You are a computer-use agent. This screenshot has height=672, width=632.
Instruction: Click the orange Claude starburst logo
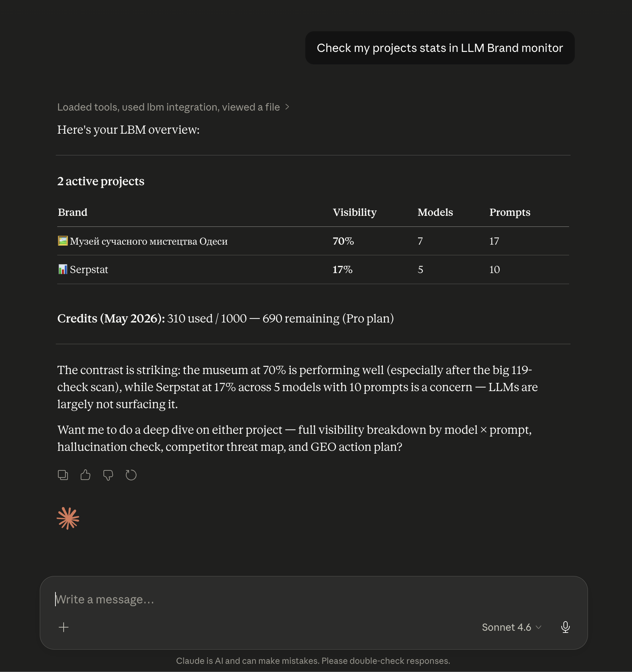(x=68, y=518)
